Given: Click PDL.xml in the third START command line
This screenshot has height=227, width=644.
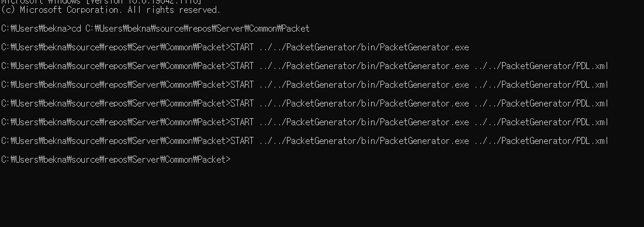Looking at the screenshot, I should pyautogui.click(x=592, y=85).
